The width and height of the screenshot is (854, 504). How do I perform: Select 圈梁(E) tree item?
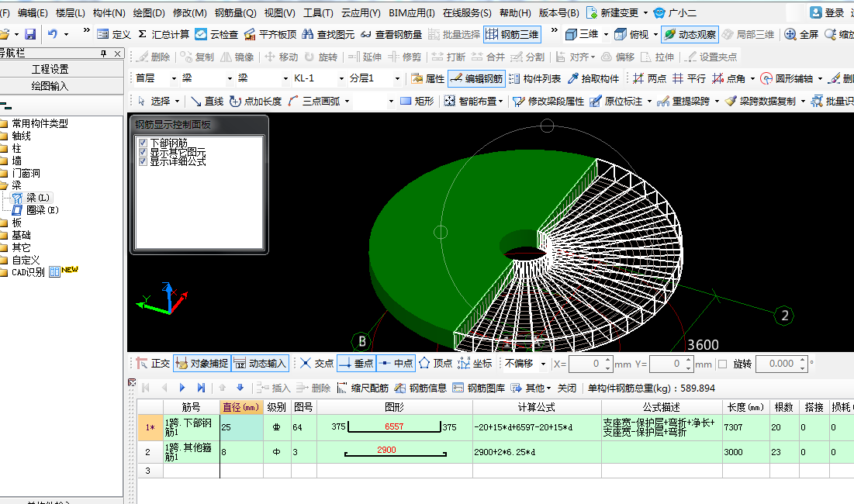pyautogui.click(x=36, y=210)
